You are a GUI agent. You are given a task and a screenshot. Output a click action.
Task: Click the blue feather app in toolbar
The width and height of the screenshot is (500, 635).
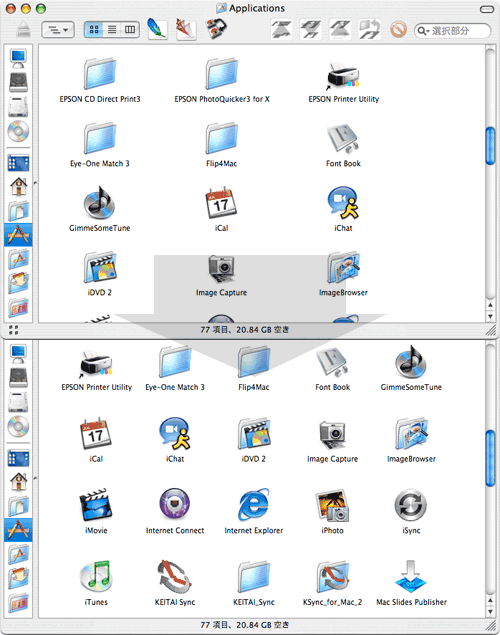157,29
